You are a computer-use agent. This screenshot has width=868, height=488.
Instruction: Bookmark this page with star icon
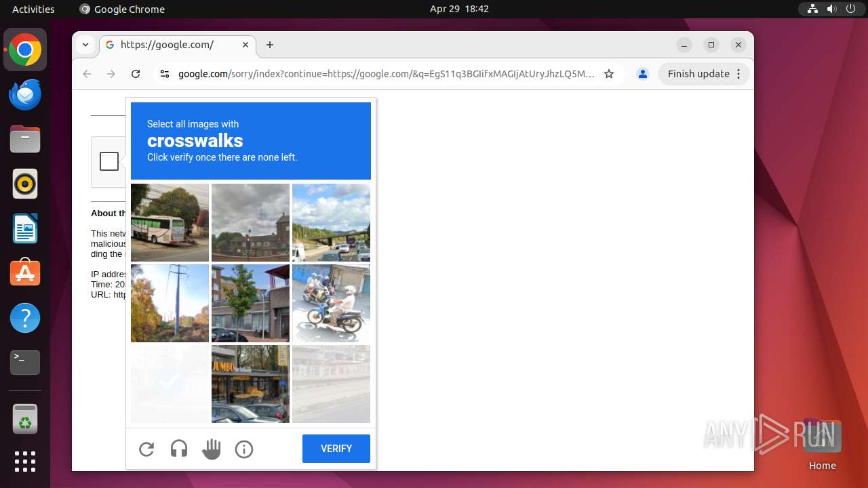click(x=609, y=74)
